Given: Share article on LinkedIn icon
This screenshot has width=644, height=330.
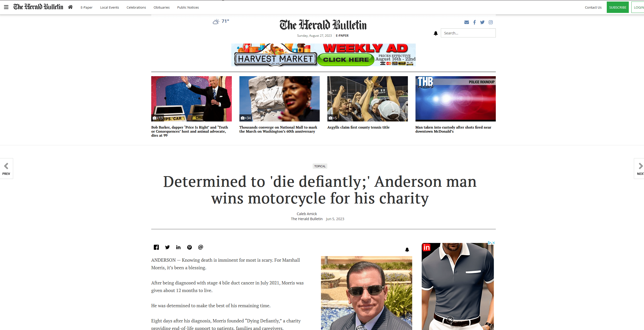Looking at the screenshot, I should coord(178,247).
